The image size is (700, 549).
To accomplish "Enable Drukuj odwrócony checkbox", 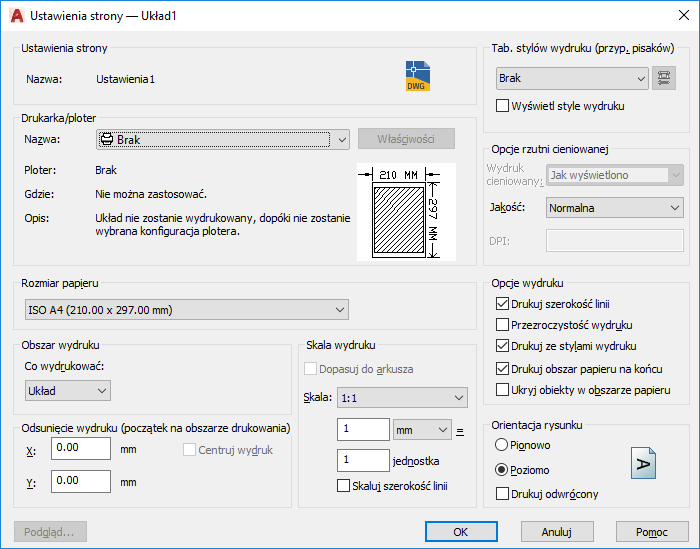I will point(504,493).
